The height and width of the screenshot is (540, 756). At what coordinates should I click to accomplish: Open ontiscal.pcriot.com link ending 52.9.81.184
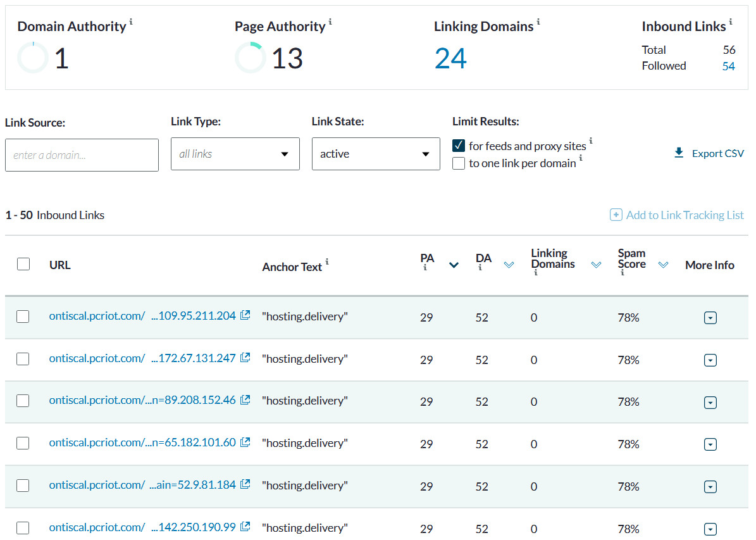click(x=142, y=484)
